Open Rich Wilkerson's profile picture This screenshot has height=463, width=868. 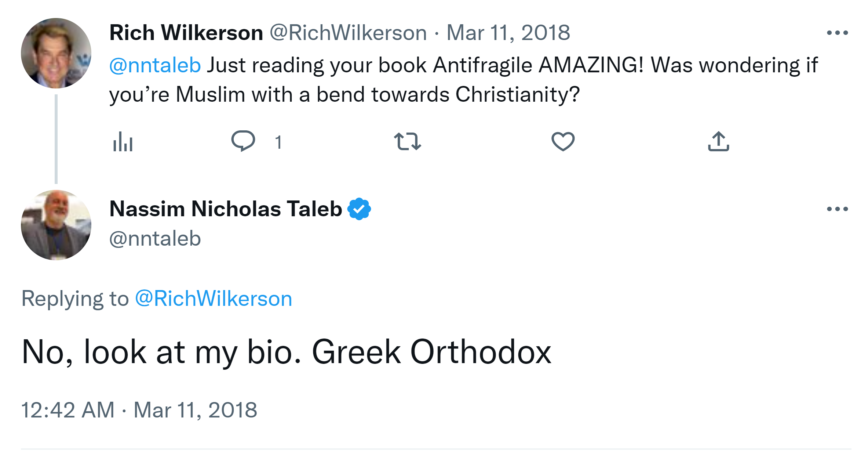(x=56, y=53)
